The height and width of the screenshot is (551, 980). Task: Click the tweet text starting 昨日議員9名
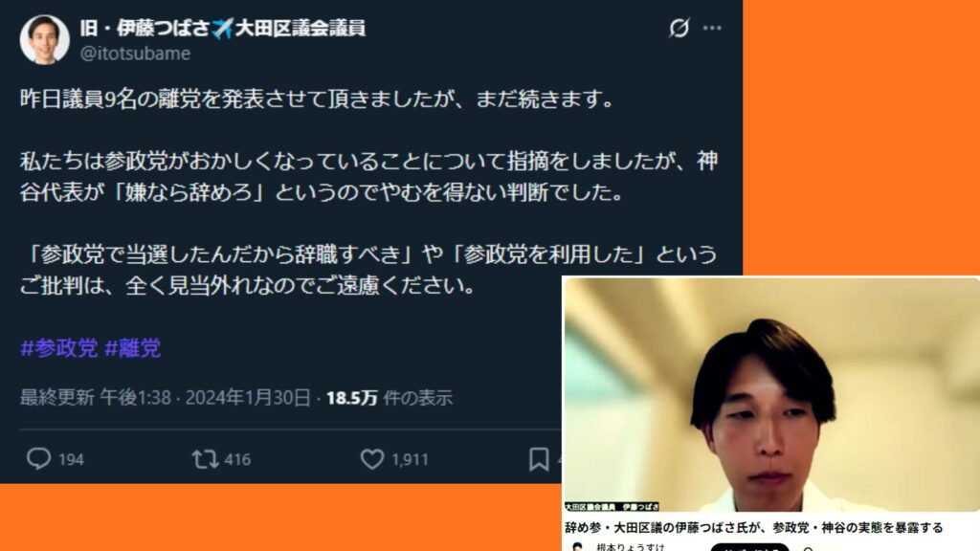coord(318,99)
